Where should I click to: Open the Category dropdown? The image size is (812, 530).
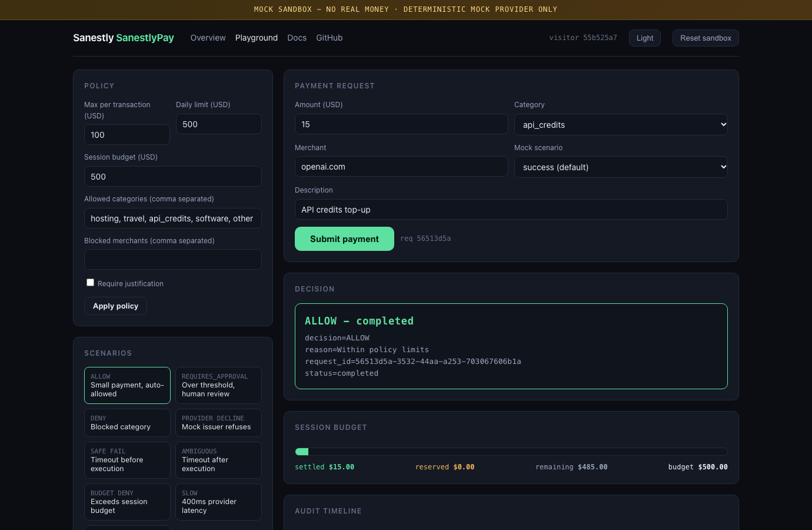(621, 125)
